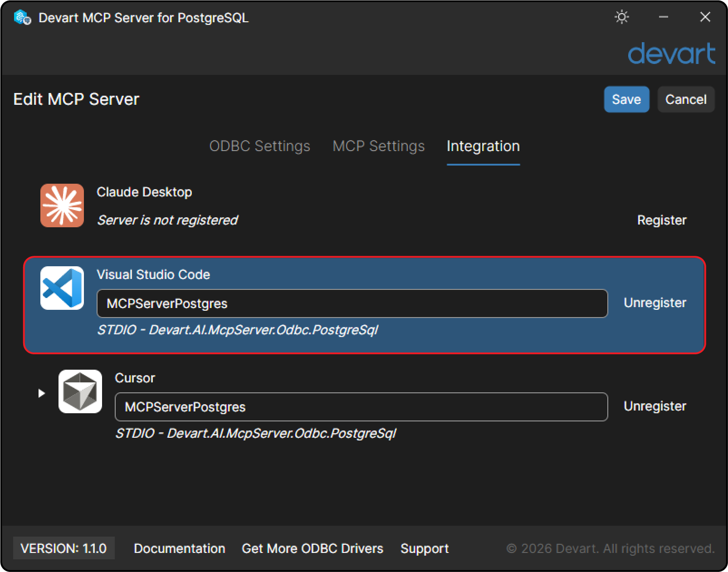Screen dimensions: 728x572
Task: Expand the Cursor row disclosure arrow
Action: [42, 393]
